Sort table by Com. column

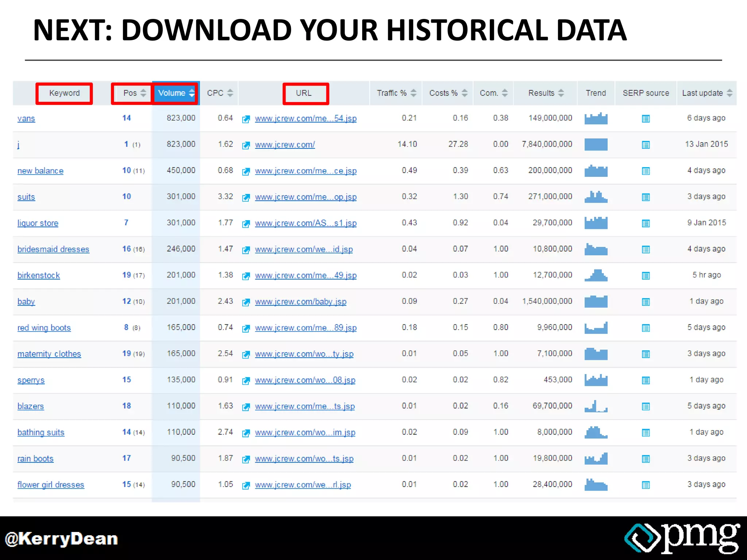coord(505,93)
